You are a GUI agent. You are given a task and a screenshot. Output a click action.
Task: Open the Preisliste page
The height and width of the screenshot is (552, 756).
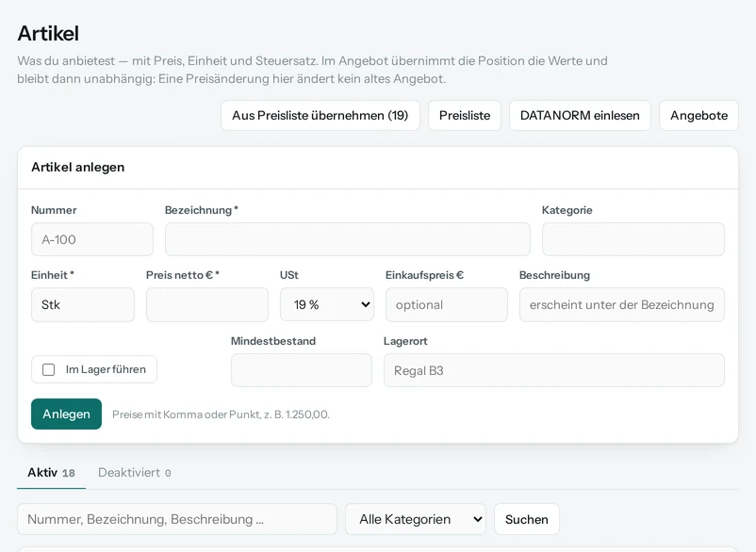(x=465, y=116)
